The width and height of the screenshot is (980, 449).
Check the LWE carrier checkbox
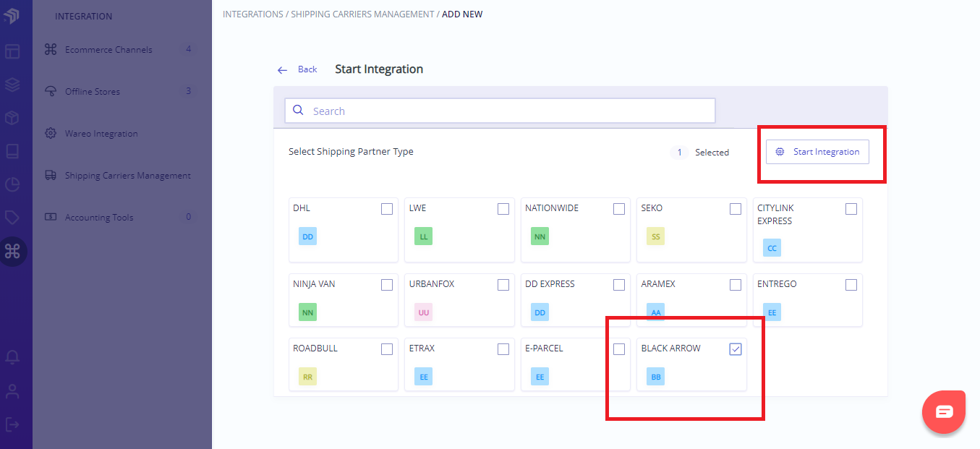tap(503, 209)
